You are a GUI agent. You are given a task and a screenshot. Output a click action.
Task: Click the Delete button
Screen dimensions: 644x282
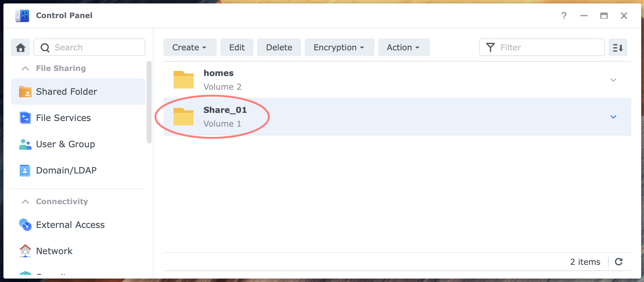[279, 47]
